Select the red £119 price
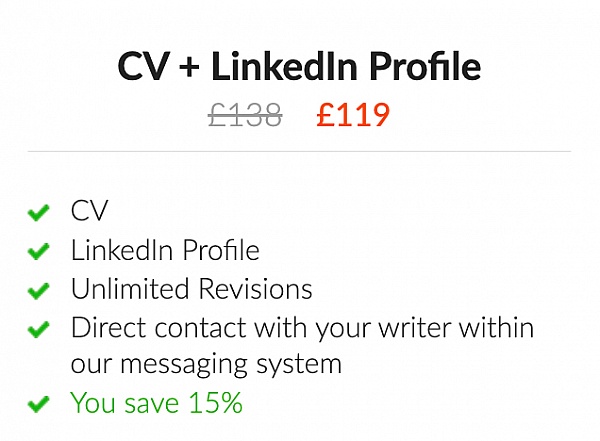The width and height of the screenshot is (600, 441). click(353, 115)
